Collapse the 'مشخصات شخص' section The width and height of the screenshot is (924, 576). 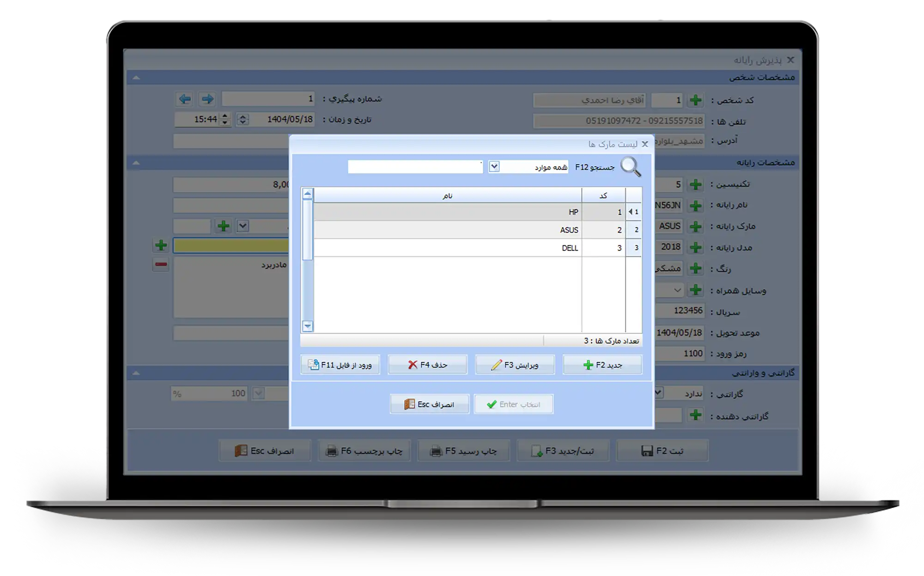[136, 78]
